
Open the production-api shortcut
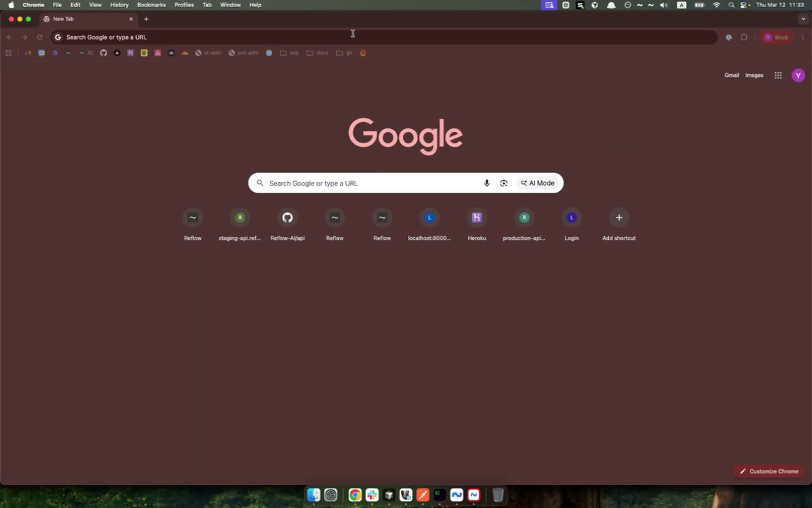coord(524,225)
